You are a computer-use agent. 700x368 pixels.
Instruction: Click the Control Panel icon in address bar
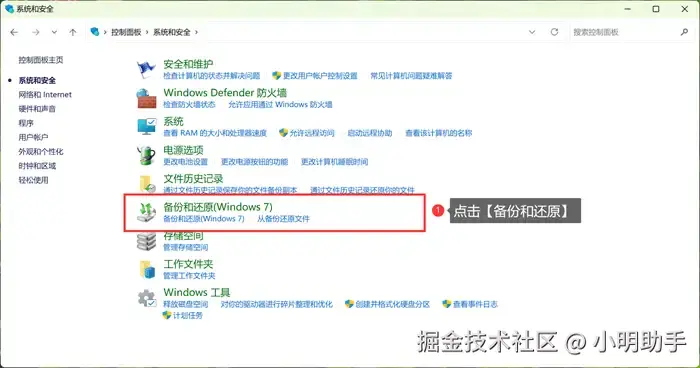[95, 32]
